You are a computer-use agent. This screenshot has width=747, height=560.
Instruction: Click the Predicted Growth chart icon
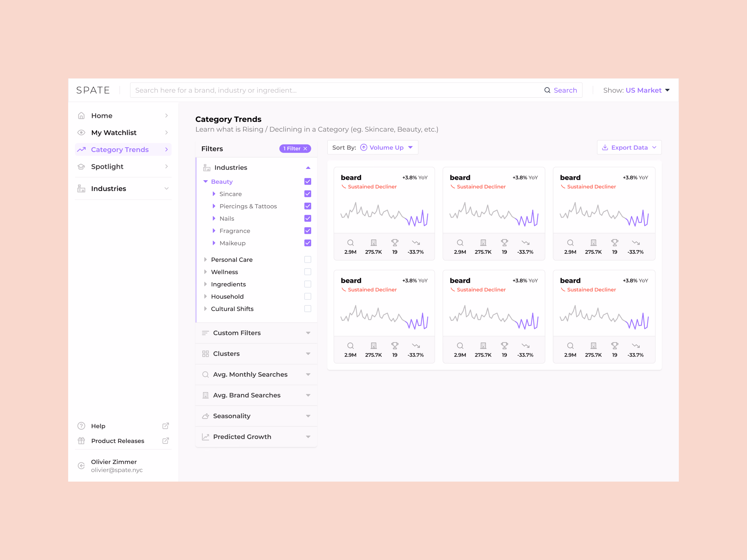[205, 437]
